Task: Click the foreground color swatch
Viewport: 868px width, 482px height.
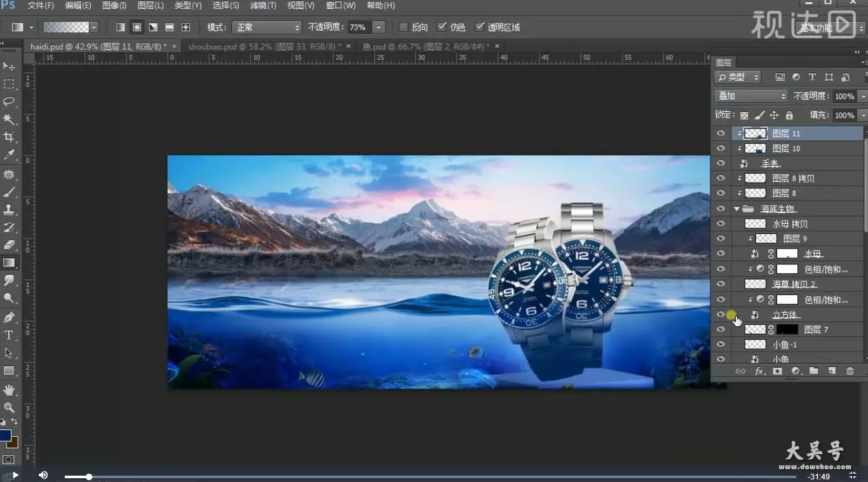Action: pos(5,436)
